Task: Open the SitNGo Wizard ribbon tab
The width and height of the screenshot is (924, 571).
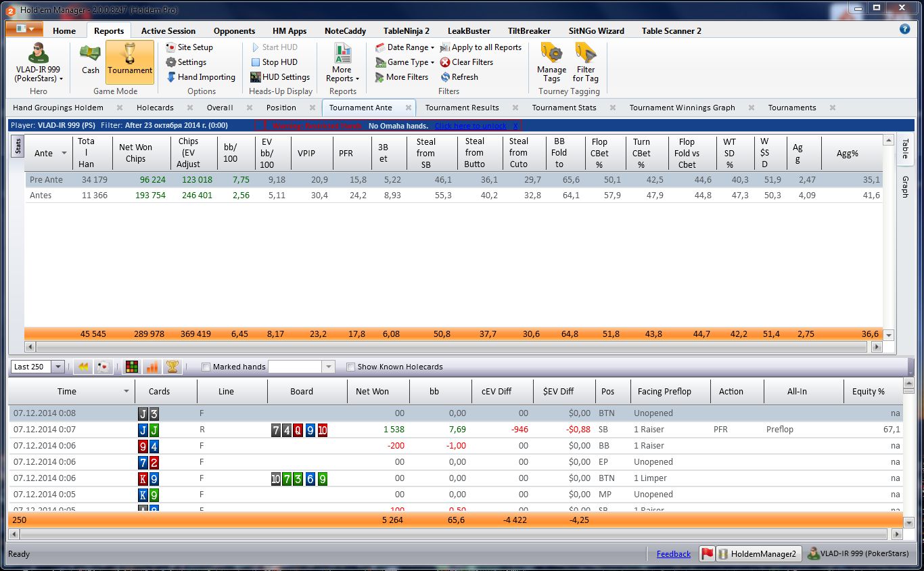Action: coord(596,31)
